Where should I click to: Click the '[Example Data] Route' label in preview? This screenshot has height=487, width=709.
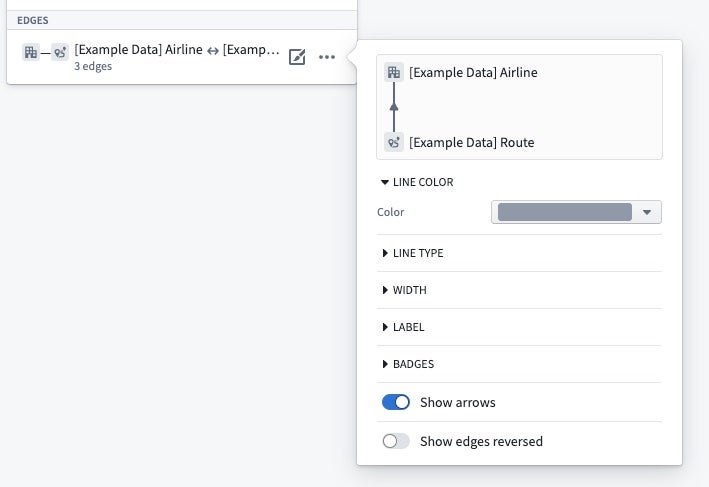(472, 142)
